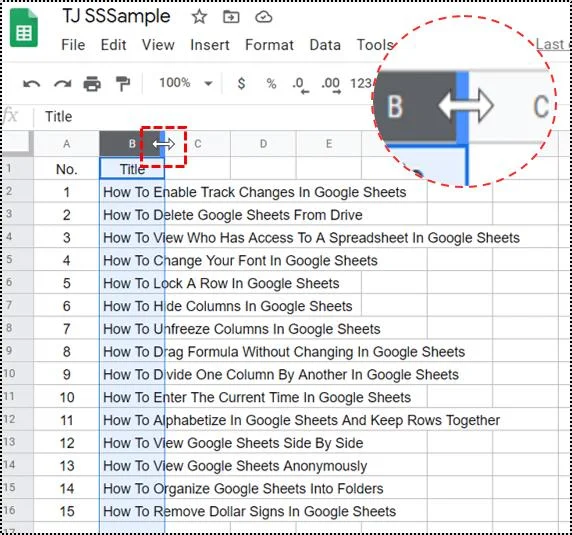The image size is (572, 535).
Task: Click 'How To Delete Google Sheets From Drive'
Action: 233,215
